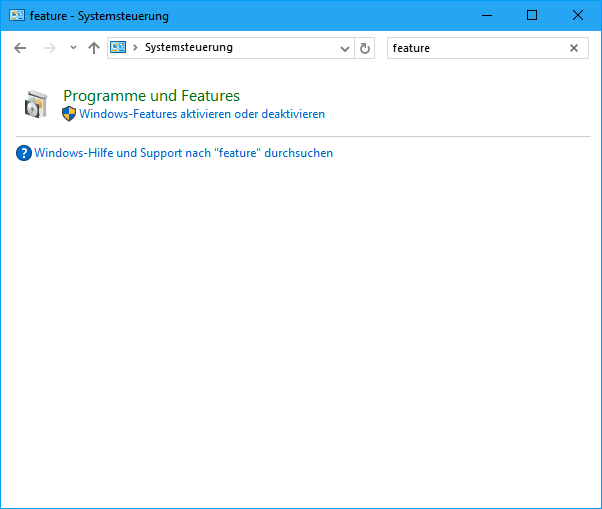Click the forward navigation arrow

point(49,48)
